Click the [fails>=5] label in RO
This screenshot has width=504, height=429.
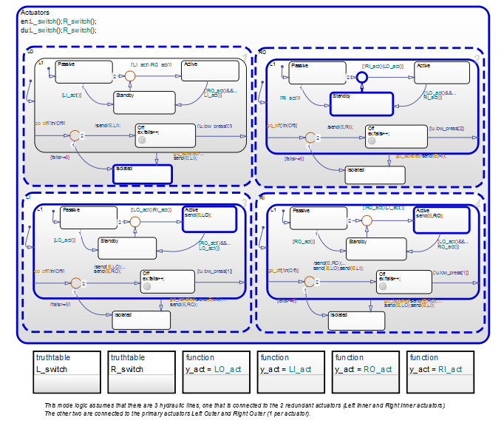coord(294,159)
